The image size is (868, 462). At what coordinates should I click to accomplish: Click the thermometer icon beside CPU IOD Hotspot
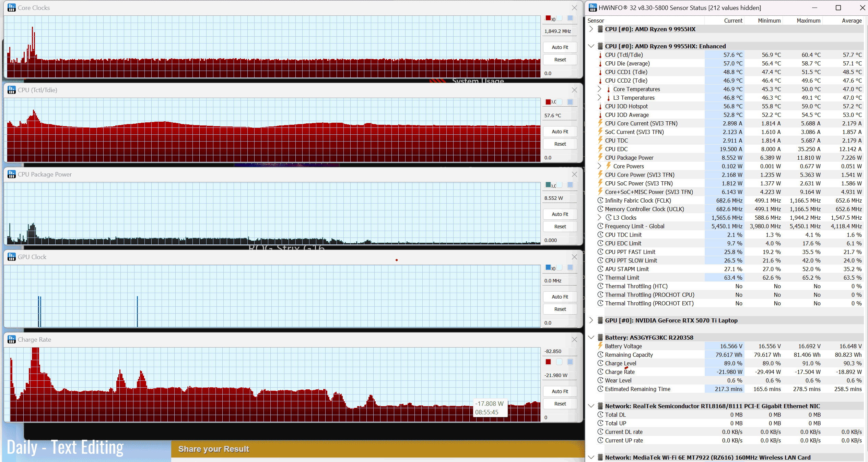click(x=600, y=106)
